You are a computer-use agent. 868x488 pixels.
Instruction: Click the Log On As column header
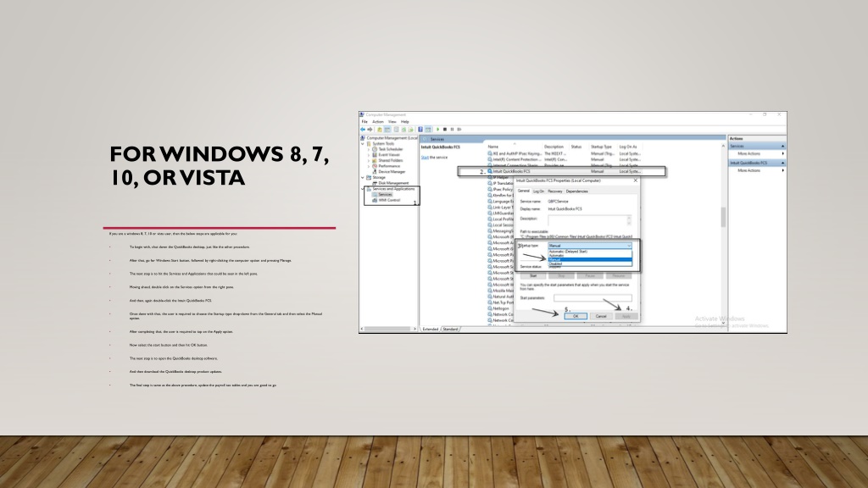[628, 147]
